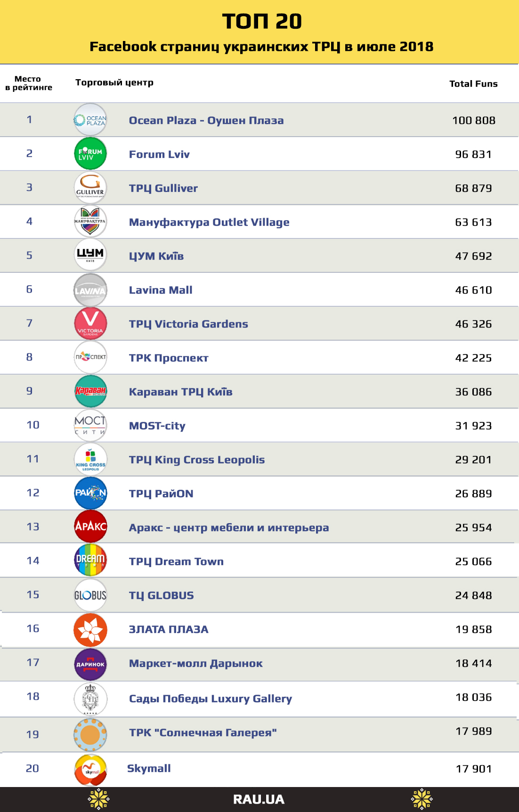The width and height of the screenshot is (519, 812).
Task: Click the Торговый центр column header
Action: (114, 82)
